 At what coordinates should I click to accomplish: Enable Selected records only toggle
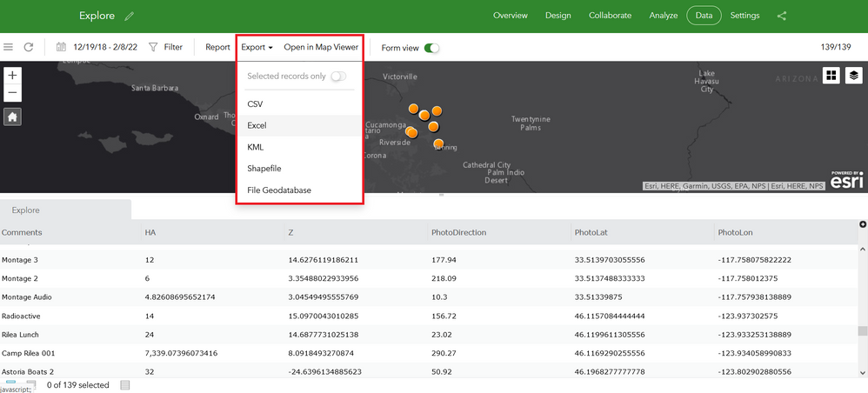point(338,77)
